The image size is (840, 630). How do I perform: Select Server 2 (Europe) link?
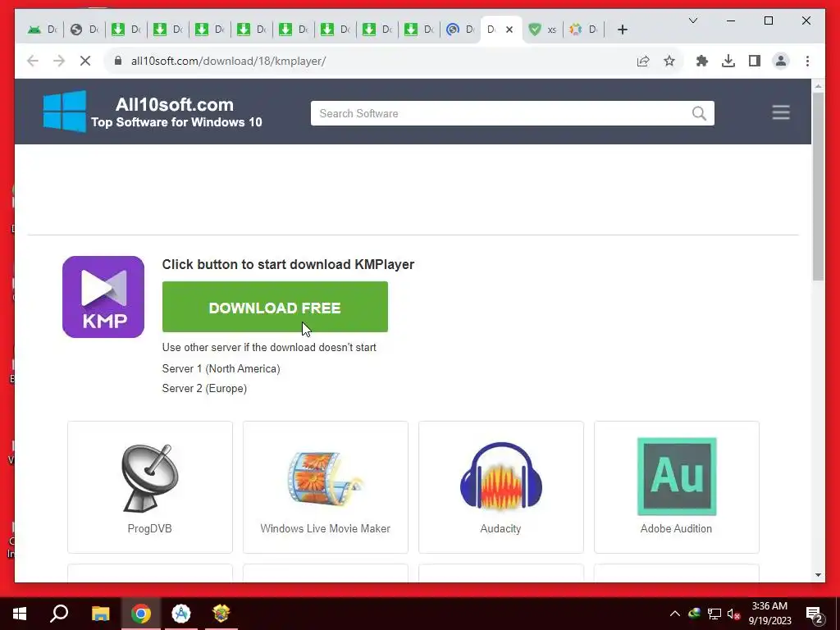pyautogui.click(x=204, y=388)
